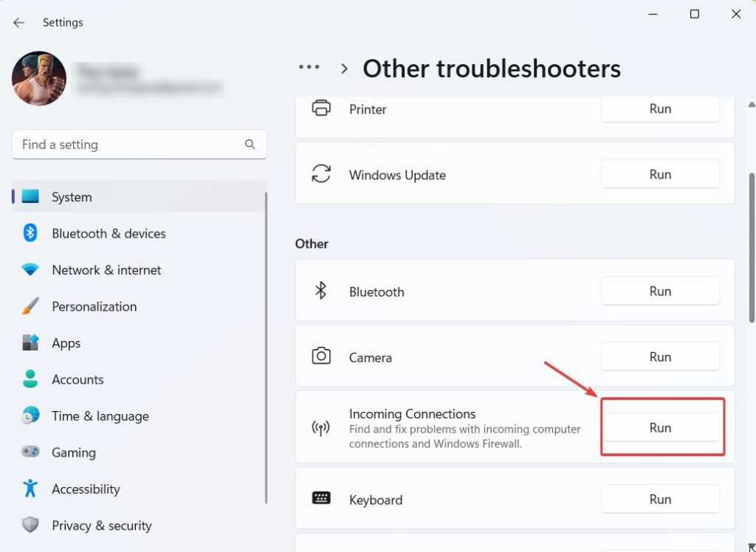The height and width of the screenshot is (552, 756).
Task: Click the Camera row label
Action: 371,357
